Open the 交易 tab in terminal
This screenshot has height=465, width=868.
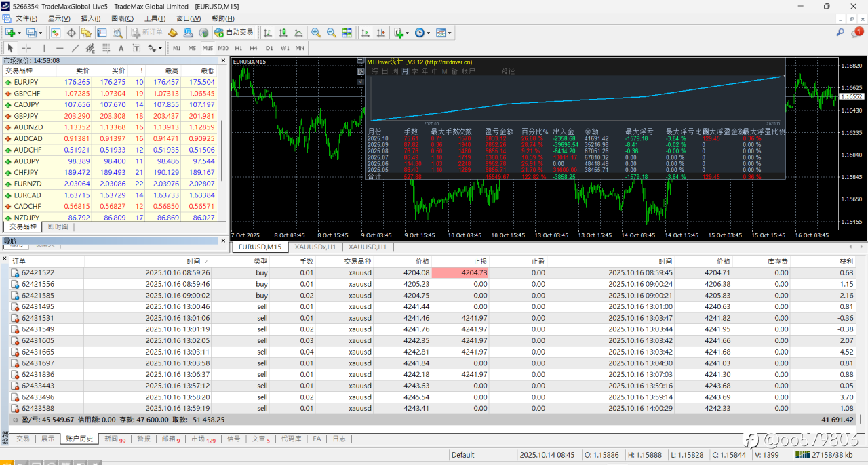(23, 439)
